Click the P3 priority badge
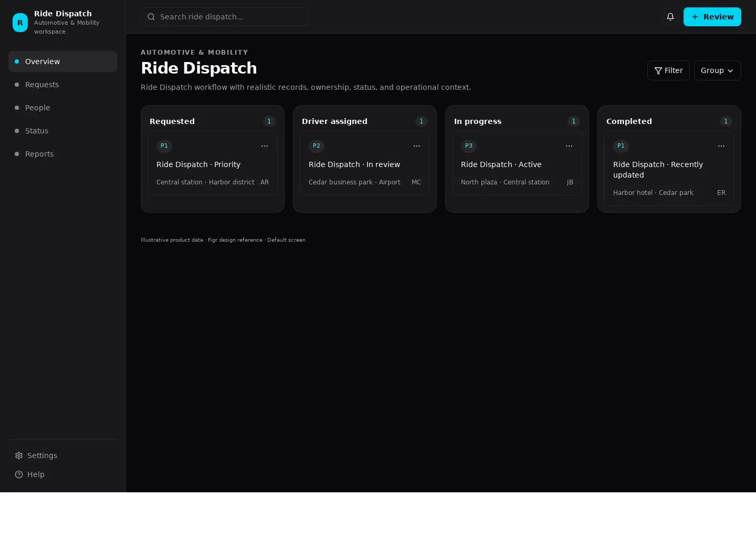The width and height of the screenshot is (756, 538). point(469,146)
